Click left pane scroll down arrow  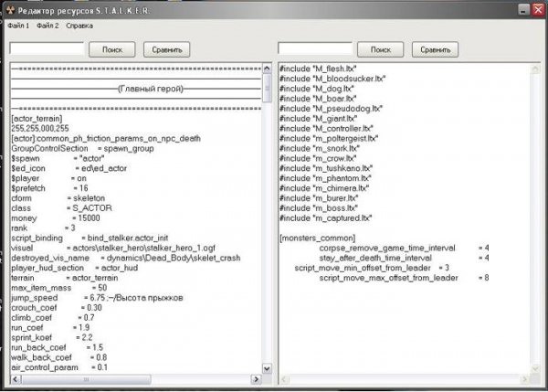click(267, 368)
